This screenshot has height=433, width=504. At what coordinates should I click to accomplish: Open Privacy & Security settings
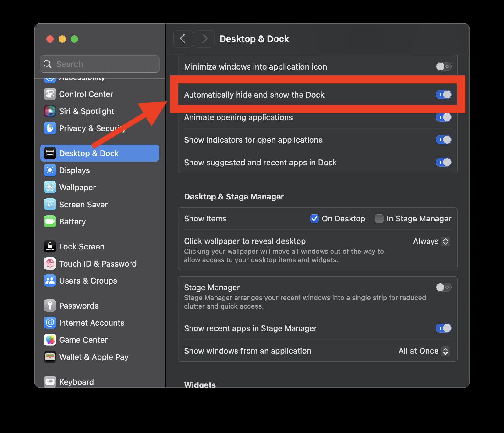pyautogui.click(x=91, y=128)
